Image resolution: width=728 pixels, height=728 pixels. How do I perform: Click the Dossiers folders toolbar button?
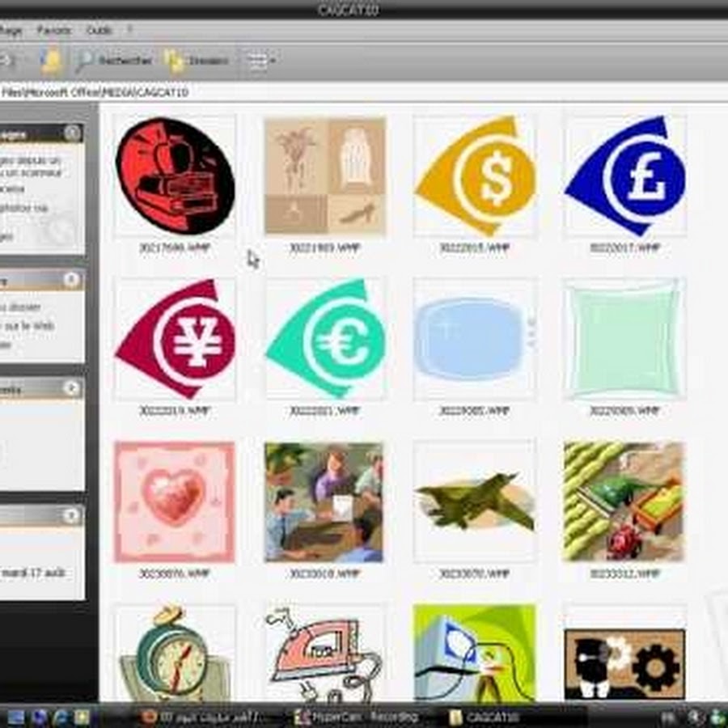coord(197,61)
